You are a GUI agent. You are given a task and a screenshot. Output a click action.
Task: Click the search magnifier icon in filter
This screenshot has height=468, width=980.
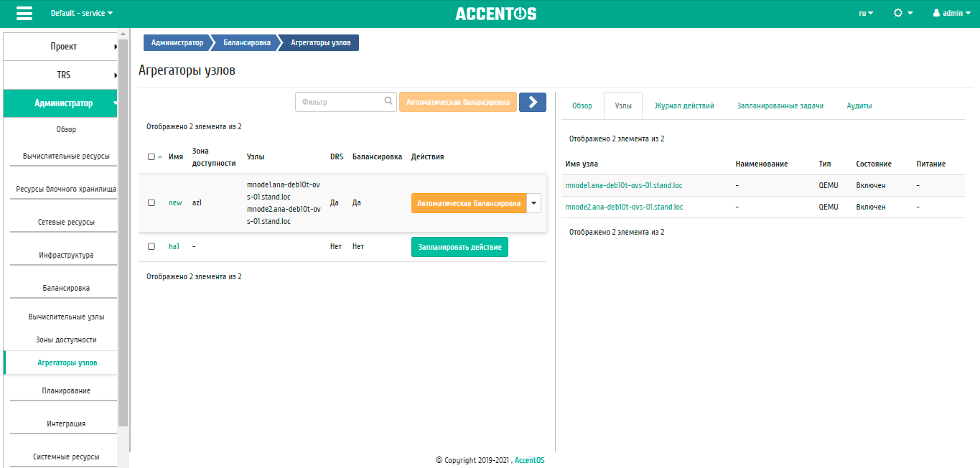[388, 102]
